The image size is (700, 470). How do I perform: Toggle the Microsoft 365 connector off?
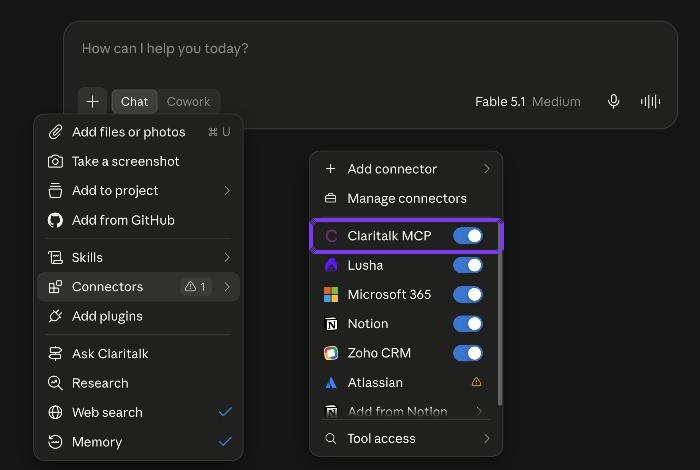point(468,295)
